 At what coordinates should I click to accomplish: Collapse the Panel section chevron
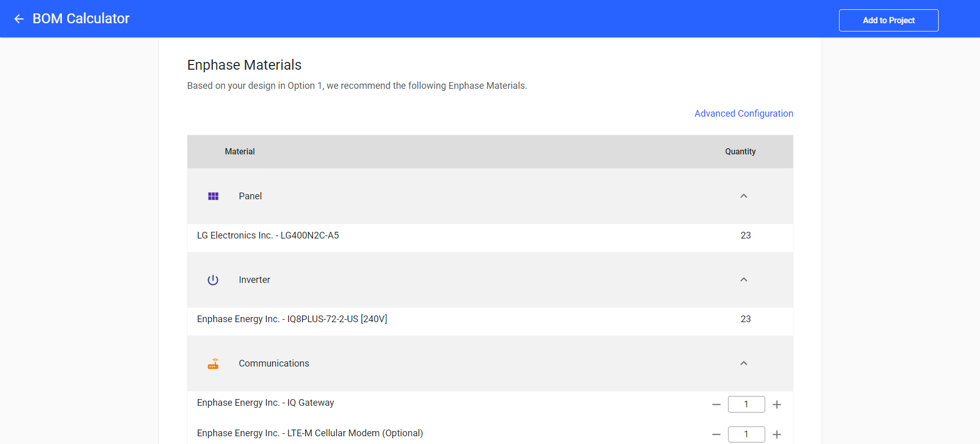click(x=744, y=196)
